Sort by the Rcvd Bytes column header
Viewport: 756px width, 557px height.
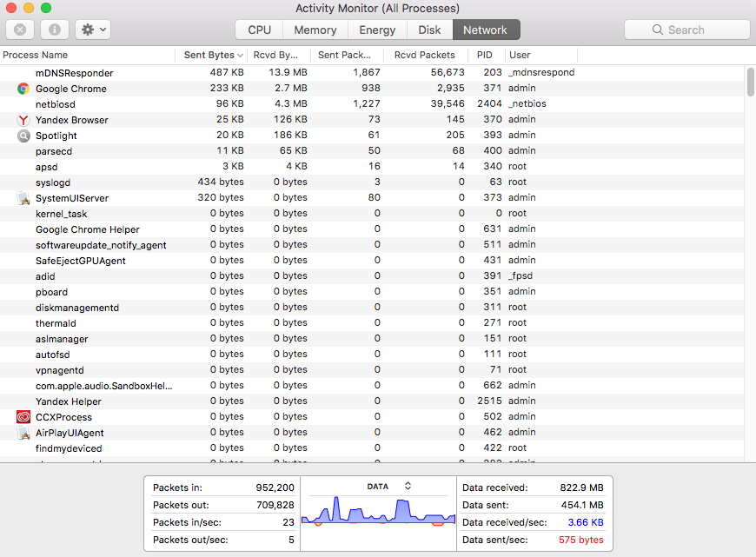(279, 55)
